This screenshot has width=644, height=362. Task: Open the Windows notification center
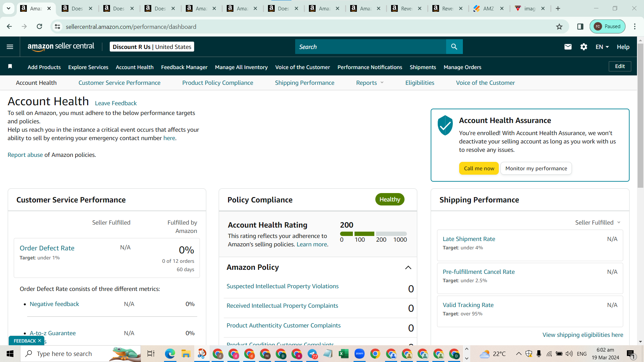[x=631, y=354]
